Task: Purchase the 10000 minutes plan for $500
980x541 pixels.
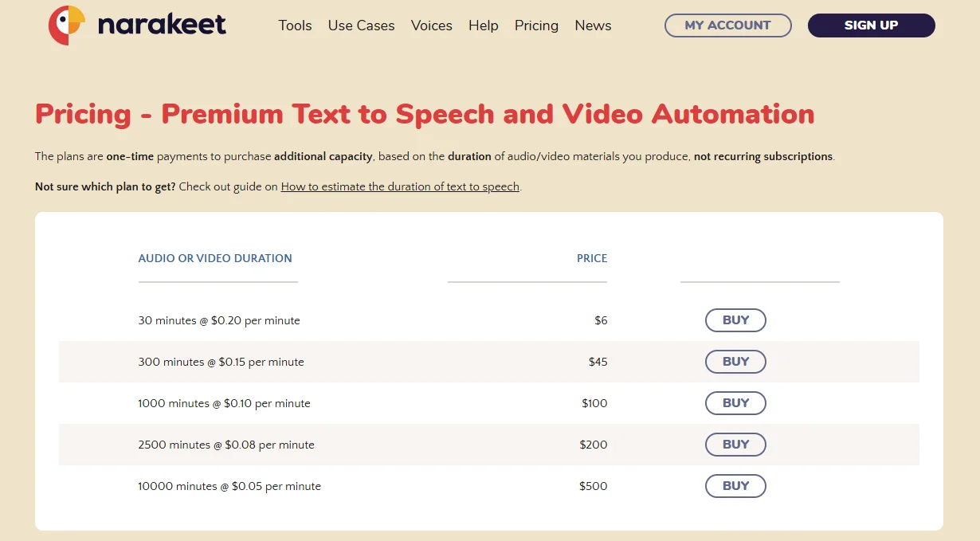Action: [x=735, y=486]
